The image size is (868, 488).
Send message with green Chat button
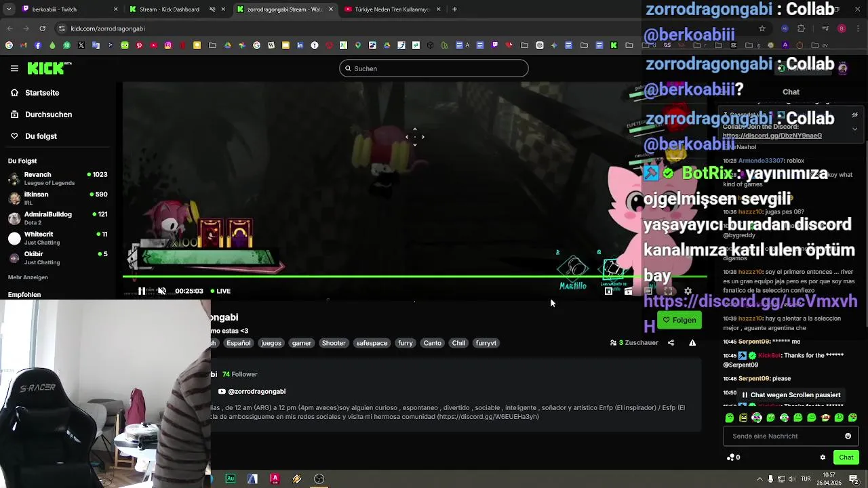[846, 457]
